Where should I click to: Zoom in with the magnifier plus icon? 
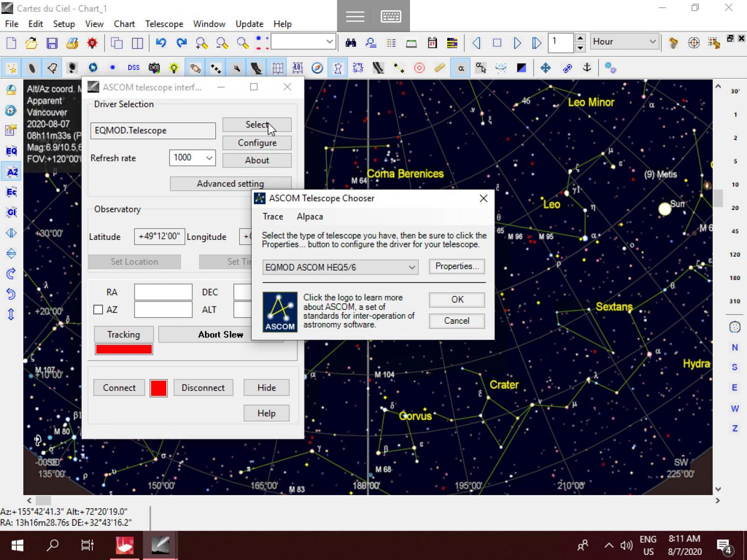pos(202,43)
